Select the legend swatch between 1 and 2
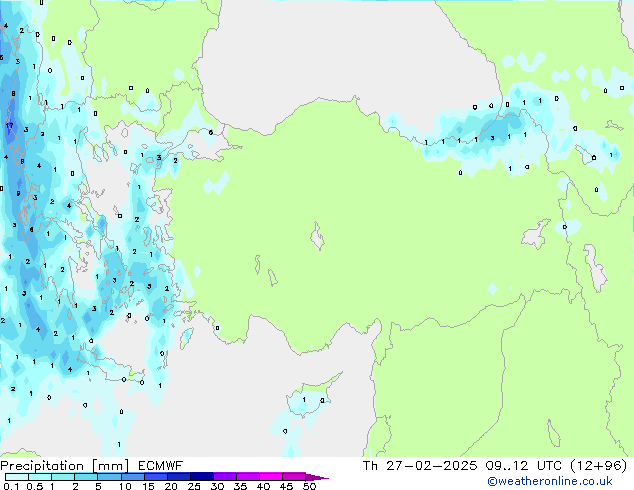Screen dimensions: 634x490 (x=63, y=477)
